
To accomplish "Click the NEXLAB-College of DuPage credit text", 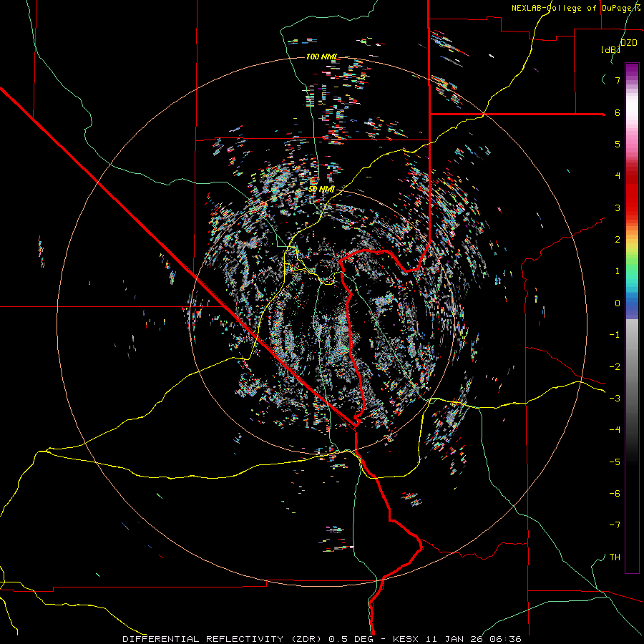I will tap(575, 8).
